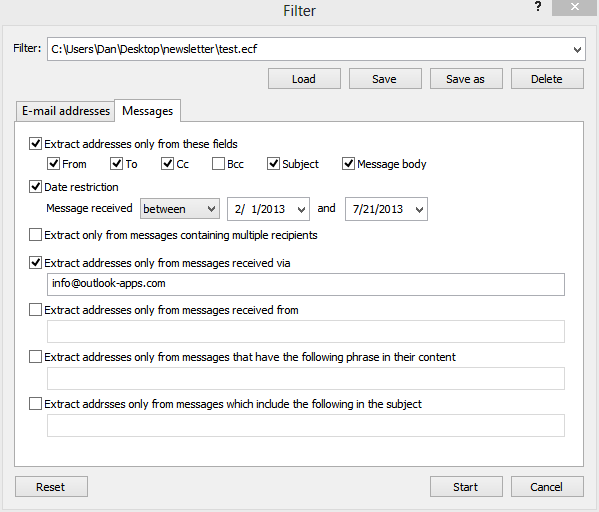Enable 'messages received from' filter checkbox
The width and height of the screenshot is (599, 512).
(x=36, y=309)
